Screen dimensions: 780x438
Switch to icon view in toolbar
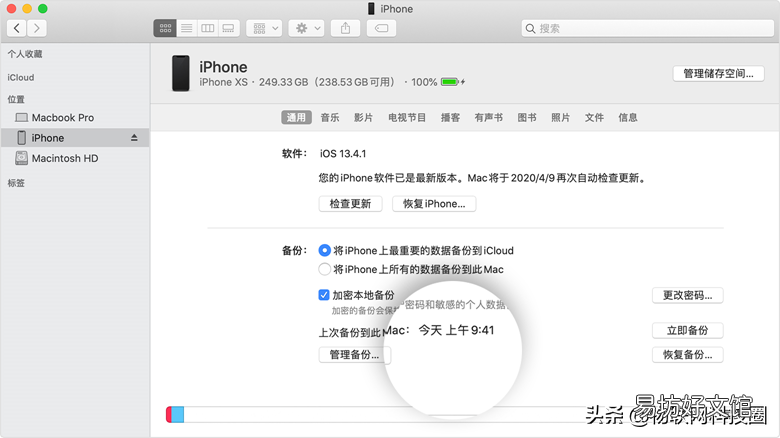coord(165,28)
